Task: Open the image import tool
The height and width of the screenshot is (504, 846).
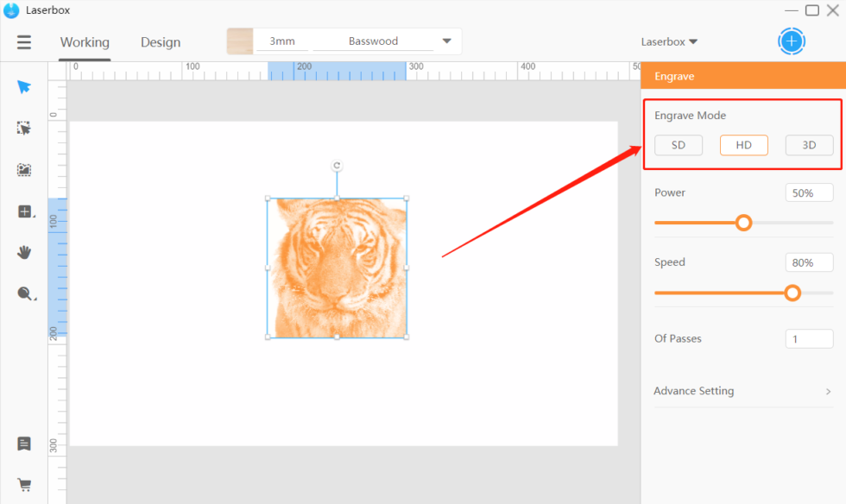Action: tap(24, 170)
